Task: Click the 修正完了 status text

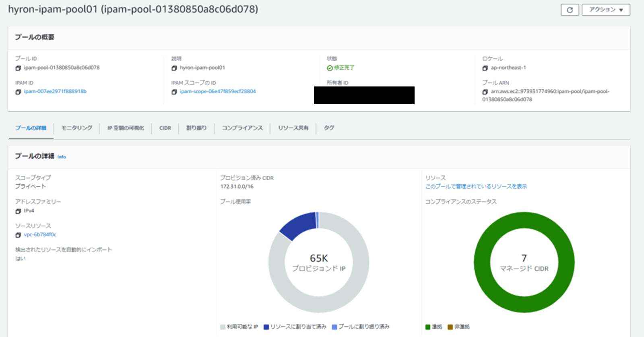Action: [344, 68]
